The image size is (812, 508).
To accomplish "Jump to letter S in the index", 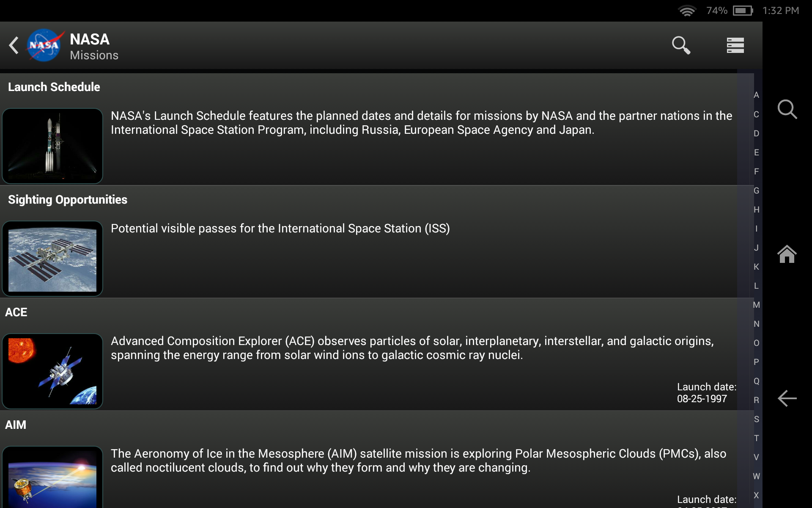I will click(x=756, y=419).
